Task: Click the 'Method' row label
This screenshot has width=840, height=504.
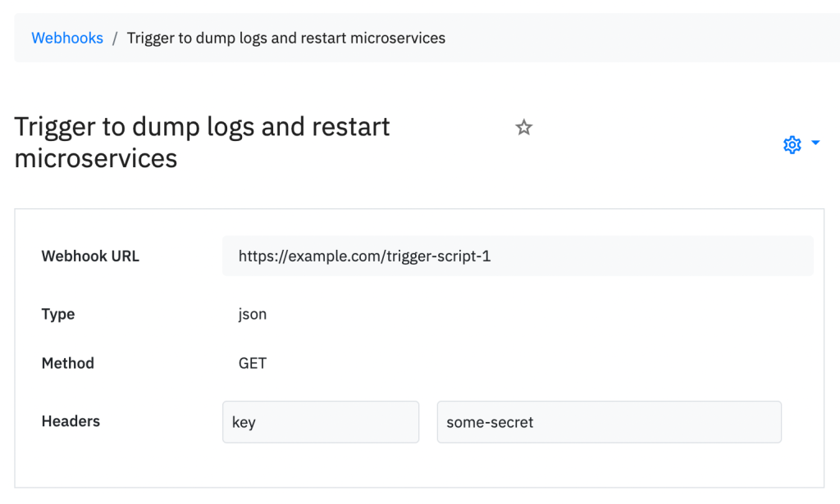Action: point(68,363)
